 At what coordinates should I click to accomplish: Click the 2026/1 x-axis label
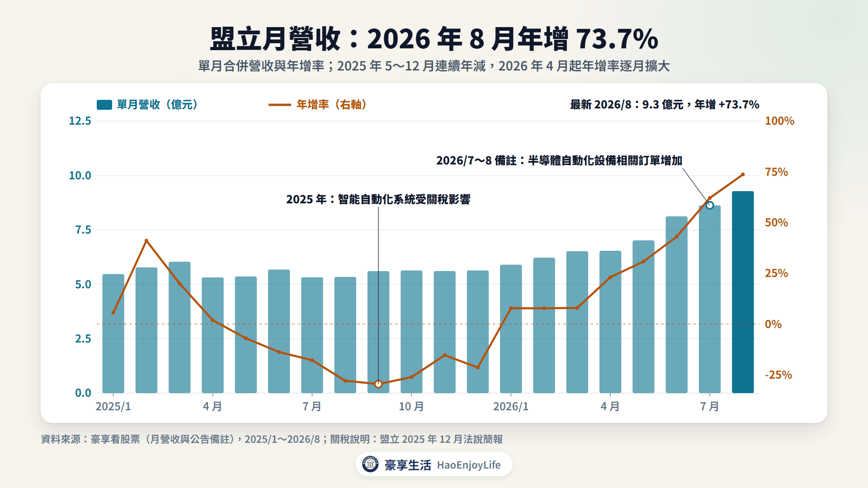(511, 407)
